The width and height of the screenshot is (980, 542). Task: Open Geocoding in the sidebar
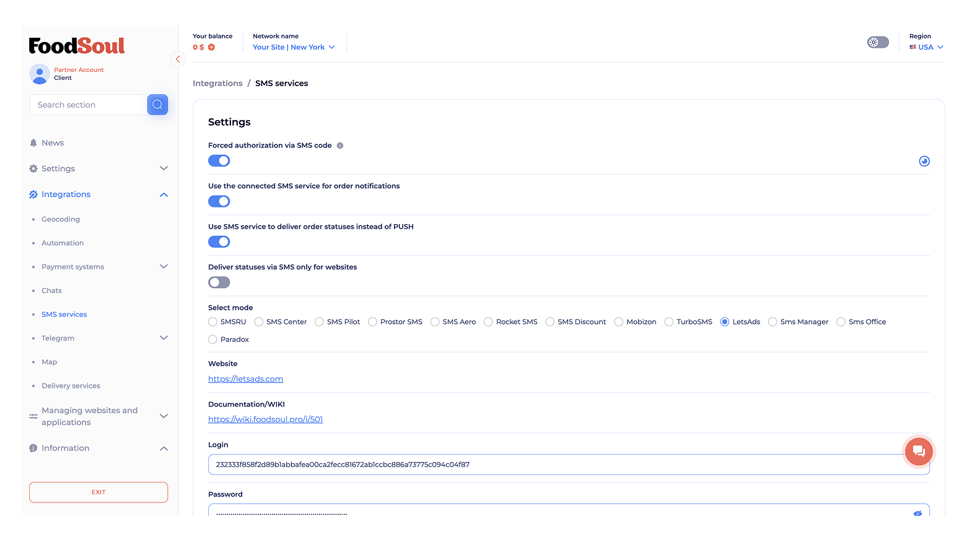click(x=61, y=219)
